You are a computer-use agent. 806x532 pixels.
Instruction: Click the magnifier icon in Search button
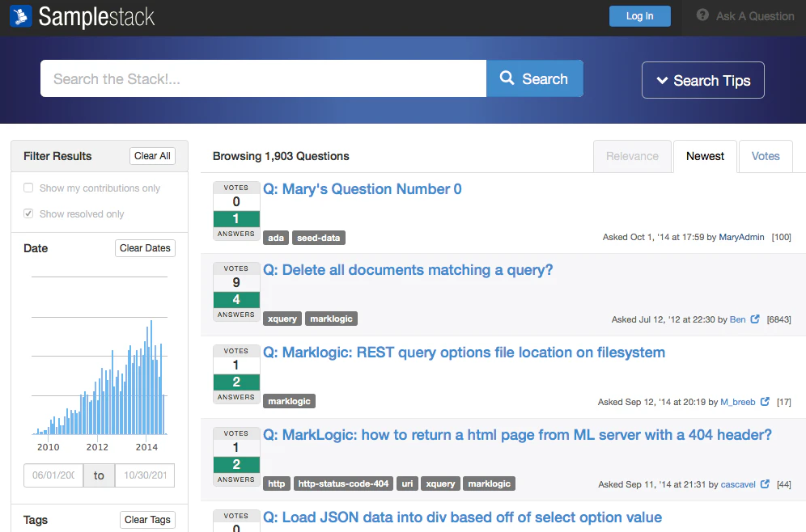click(x=507, y=78)
